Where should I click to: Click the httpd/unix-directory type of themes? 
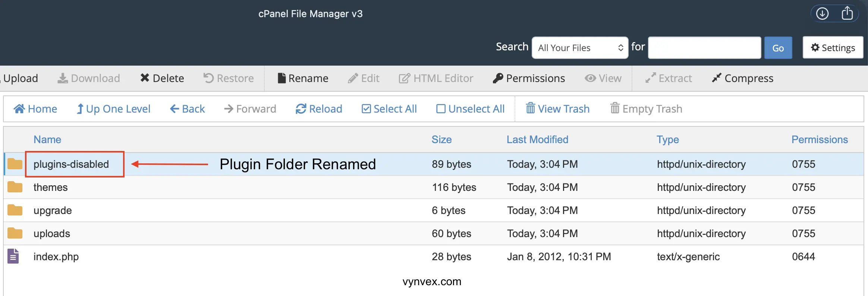tap(701, 187)
